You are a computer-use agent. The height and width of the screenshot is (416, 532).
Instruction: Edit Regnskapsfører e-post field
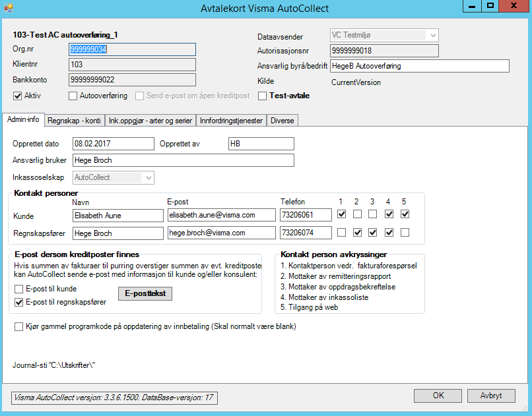point(222,233)
